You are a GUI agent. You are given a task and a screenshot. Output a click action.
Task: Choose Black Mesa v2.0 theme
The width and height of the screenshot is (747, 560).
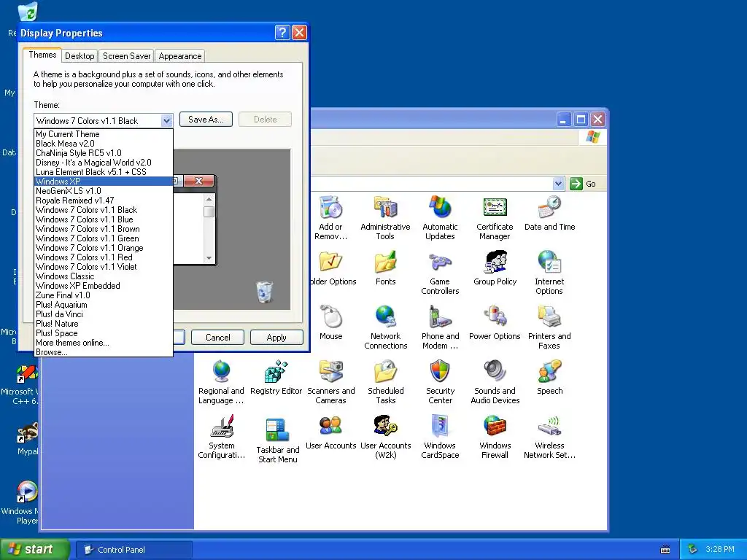(x=104, y=144)
